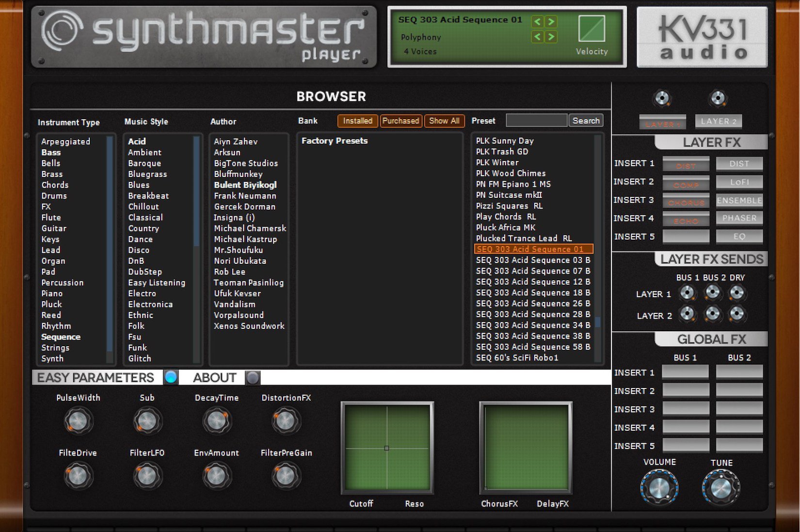Click the FilterPreGain knob

[286, 476]
